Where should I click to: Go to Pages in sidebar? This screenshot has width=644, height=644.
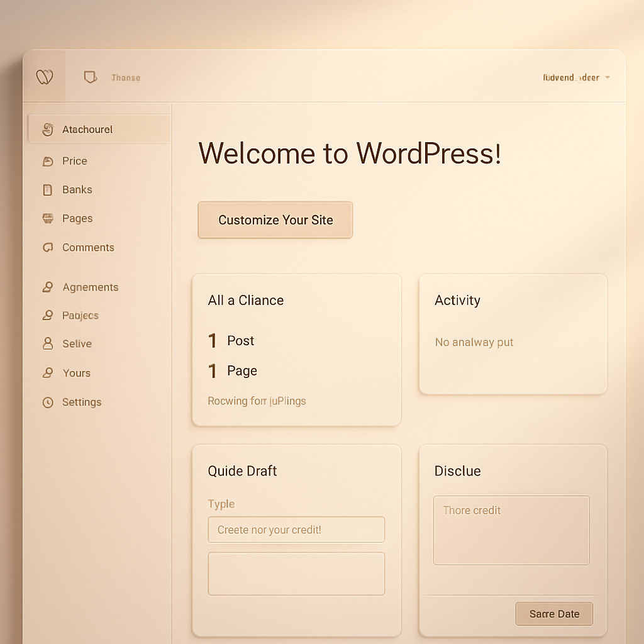pos(77,218)
